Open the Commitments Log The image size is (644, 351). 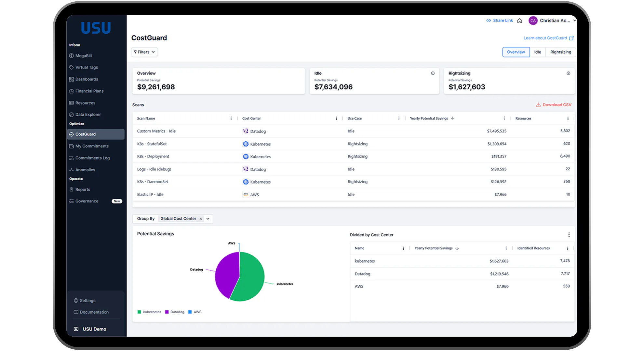pos(93,158)
